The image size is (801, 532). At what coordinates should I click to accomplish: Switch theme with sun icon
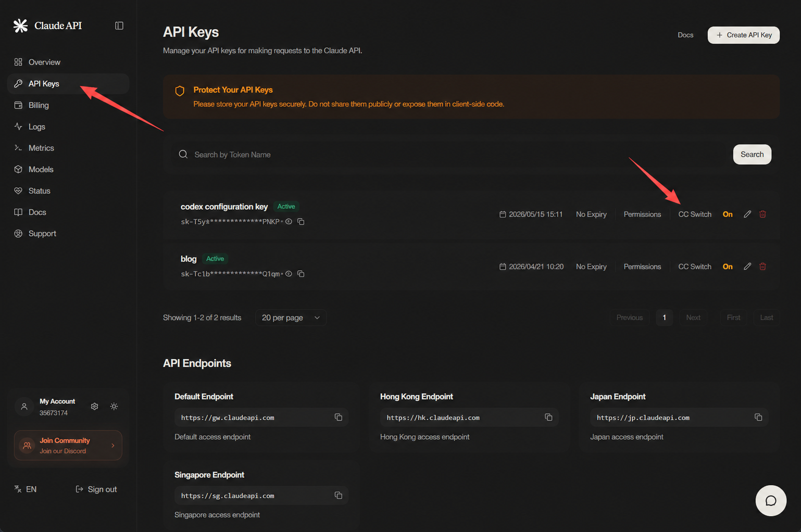(x=114, y=407)
